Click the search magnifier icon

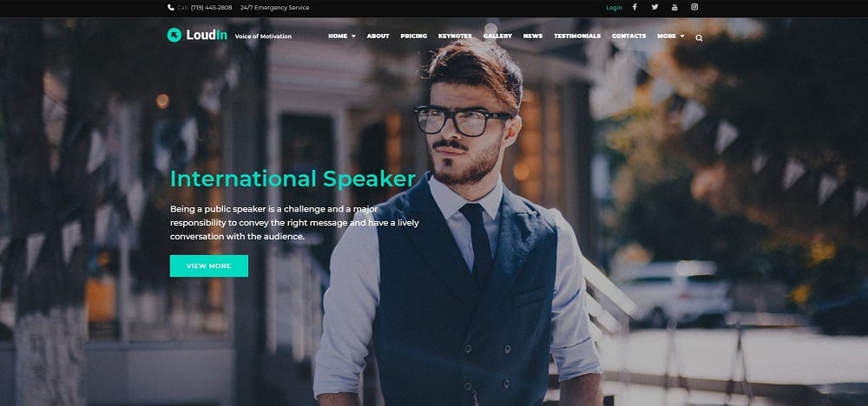click(x=699, y=37)
